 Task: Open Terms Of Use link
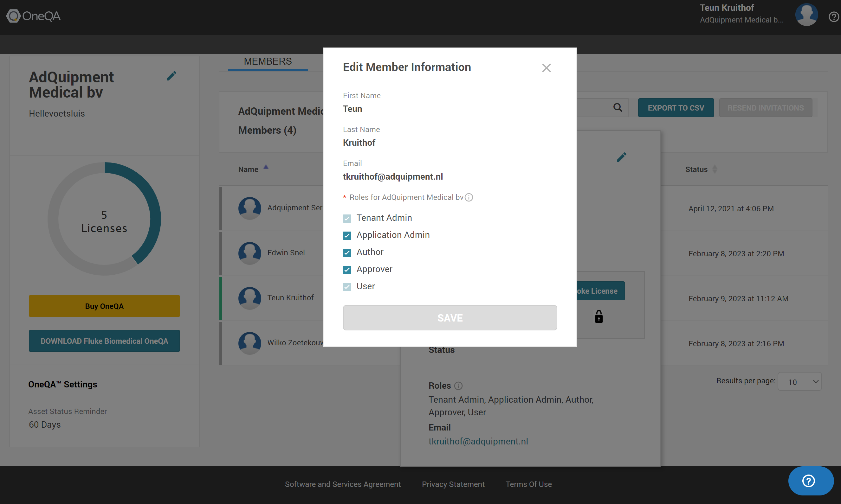(528, 484)
